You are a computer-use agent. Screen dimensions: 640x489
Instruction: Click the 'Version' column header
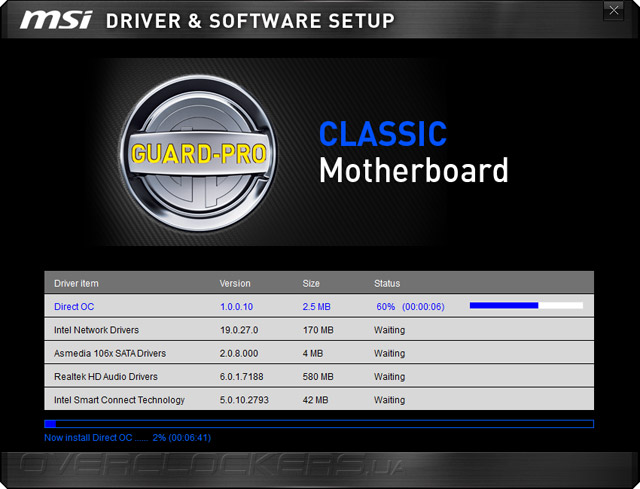(x=235, y=283)
